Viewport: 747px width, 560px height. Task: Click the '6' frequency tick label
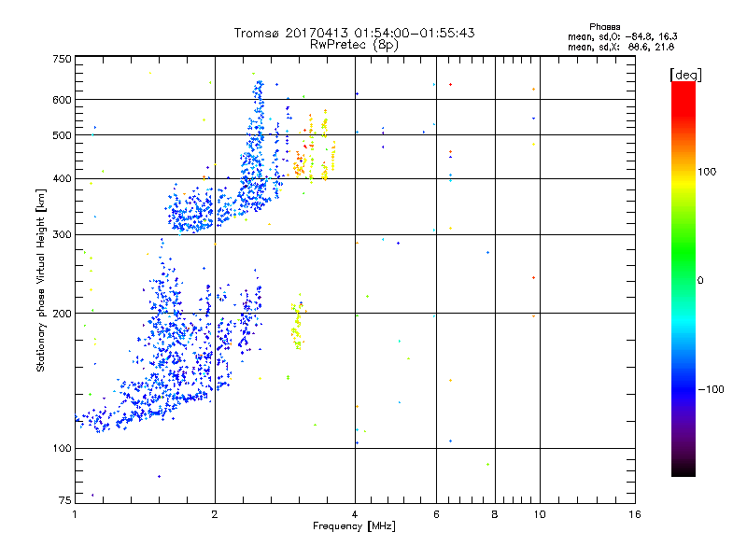(436, 514)
